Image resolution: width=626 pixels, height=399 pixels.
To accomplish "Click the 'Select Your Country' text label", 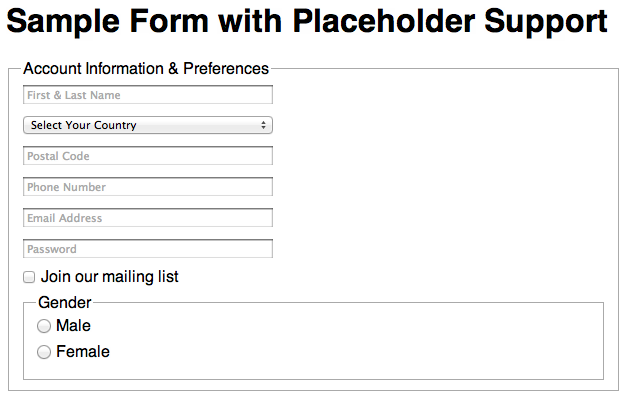I will [84, 125].
